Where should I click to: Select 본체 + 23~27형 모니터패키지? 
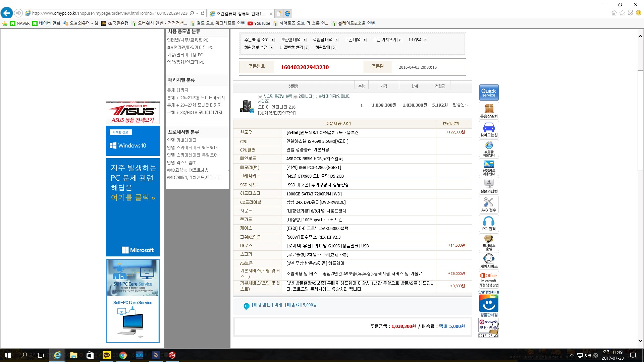point(194,105)
